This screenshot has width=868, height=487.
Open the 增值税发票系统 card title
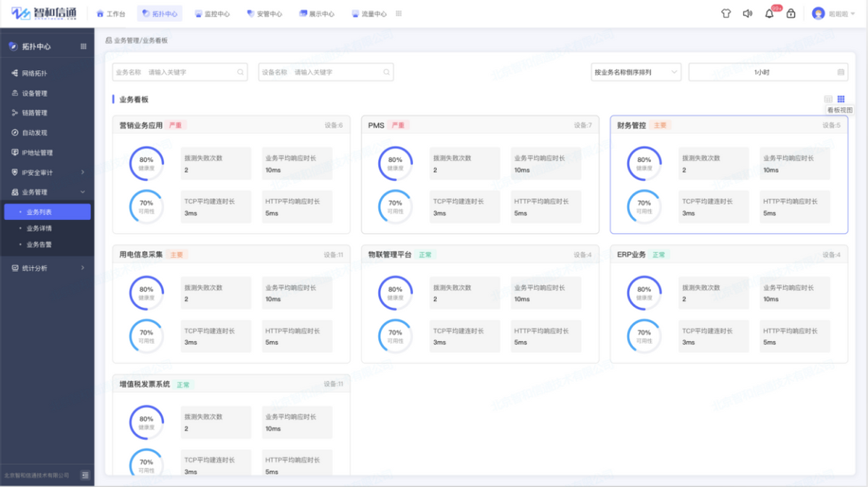145,384
